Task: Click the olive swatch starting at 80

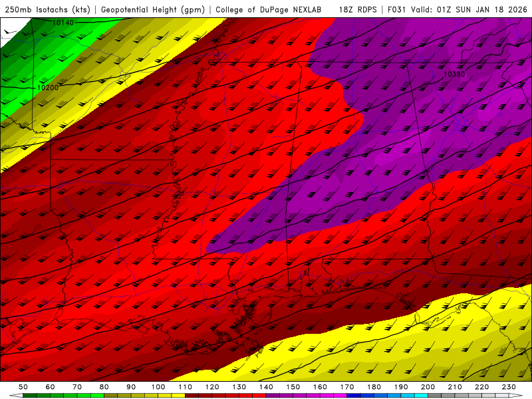Action: click(x=110, y=396)
